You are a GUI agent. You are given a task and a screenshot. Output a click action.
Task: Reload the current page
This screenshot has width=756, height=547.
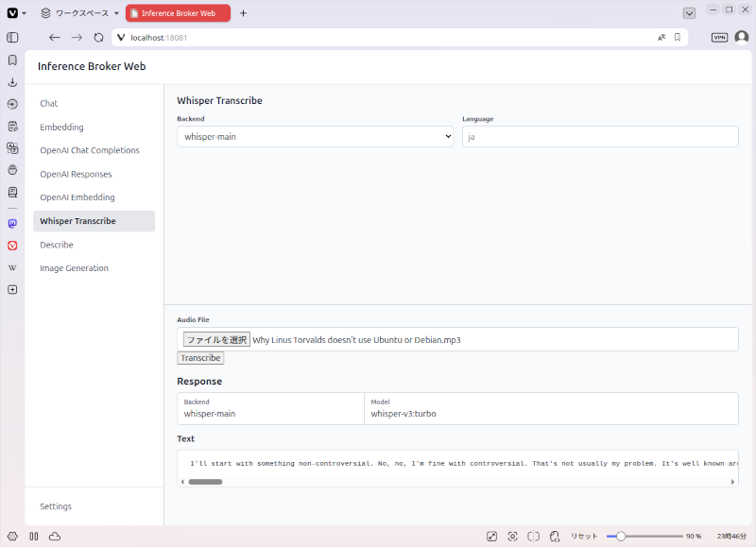point(99,38)
